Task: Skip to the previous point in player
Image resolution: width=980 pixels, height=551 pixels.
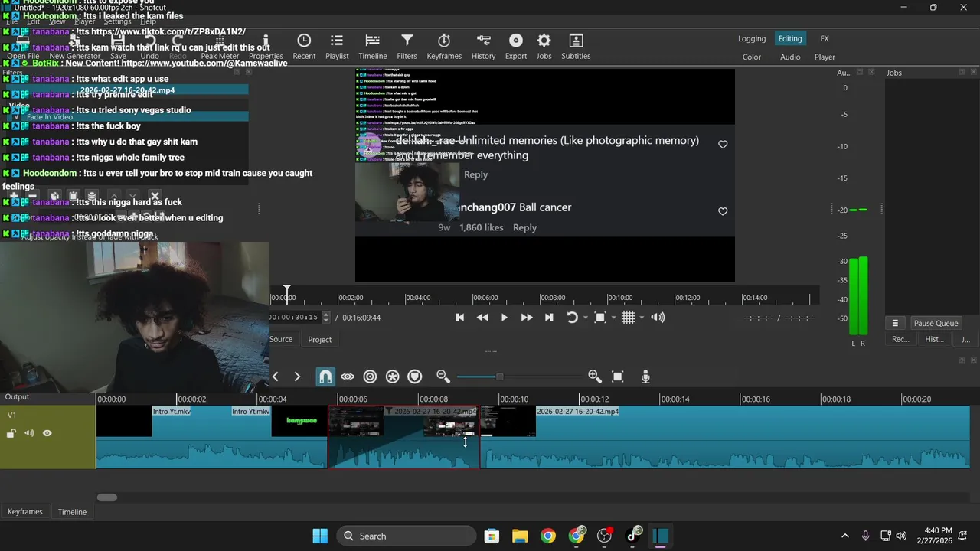Action: point(459,318)
